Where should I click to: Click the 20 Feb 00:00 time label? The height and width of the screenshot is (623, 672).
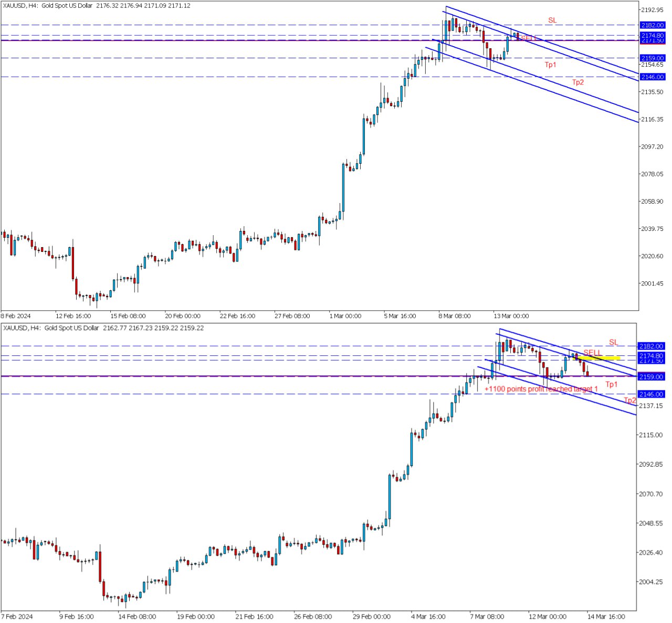pos(183,316)
